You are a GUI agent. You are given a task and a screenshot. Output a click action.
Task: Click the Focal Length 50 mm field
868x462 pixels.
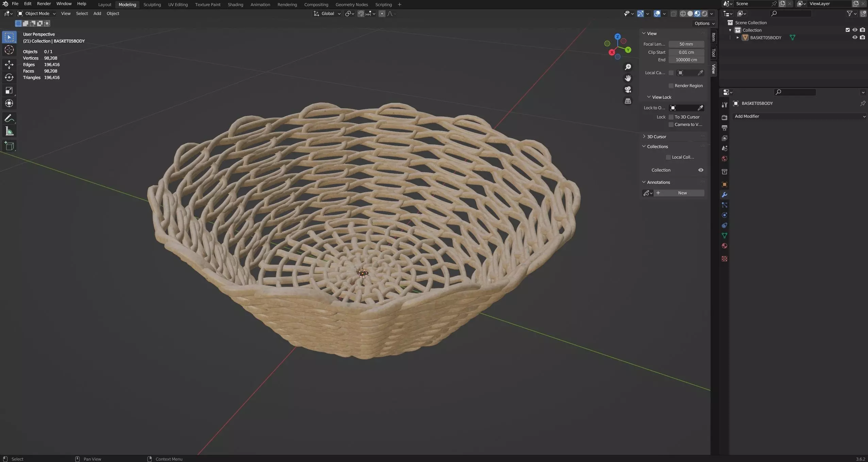tap(686, 44)
